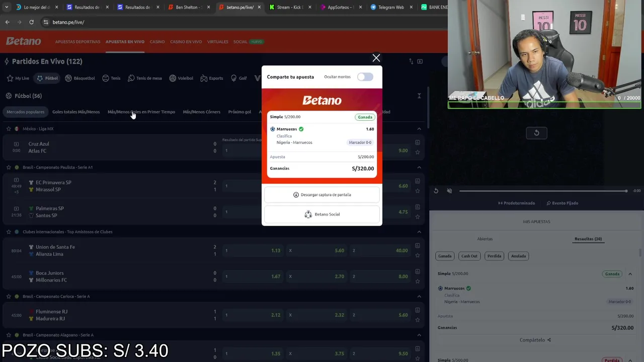
Task: Toggle the Ocultar montos switch
Action: tap(365, 77)
